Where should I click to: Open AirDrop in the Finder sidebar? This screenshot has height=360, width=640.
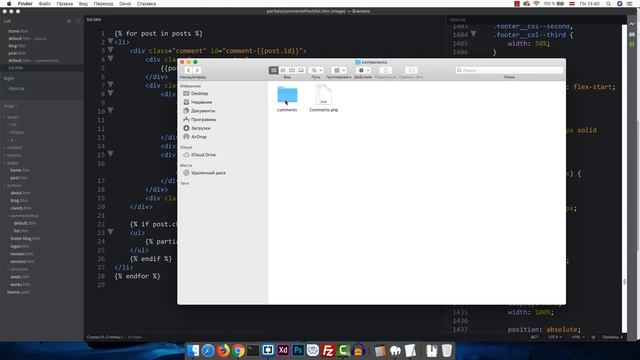click(199, 137)
